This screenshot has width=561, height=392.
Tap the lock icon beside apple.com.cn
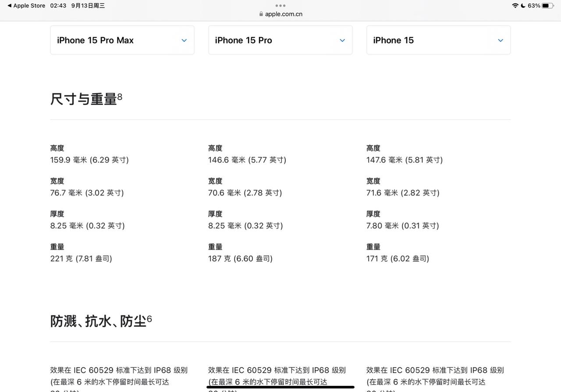pyautogui.click(x=261, y=14)
